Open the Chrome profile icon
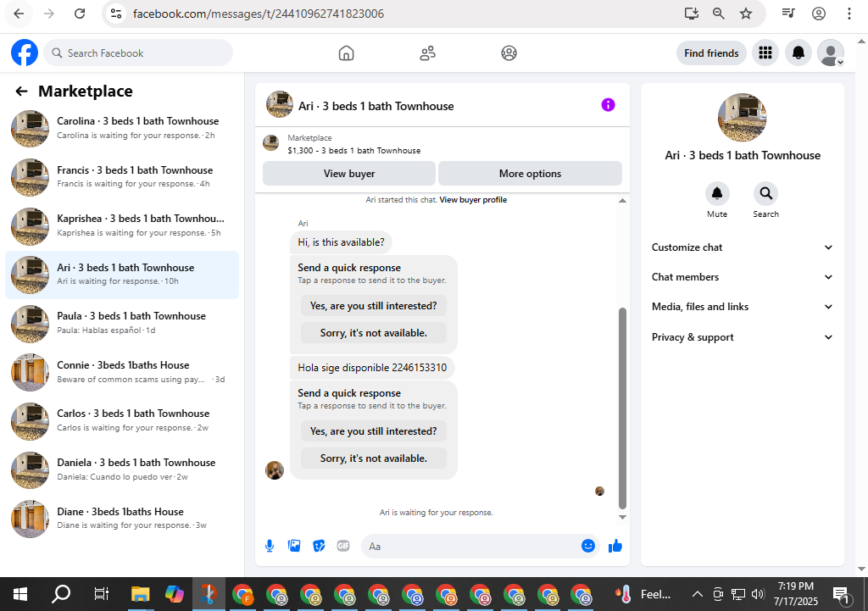This screenshot has width=868, height=611. tap(819, 14)
